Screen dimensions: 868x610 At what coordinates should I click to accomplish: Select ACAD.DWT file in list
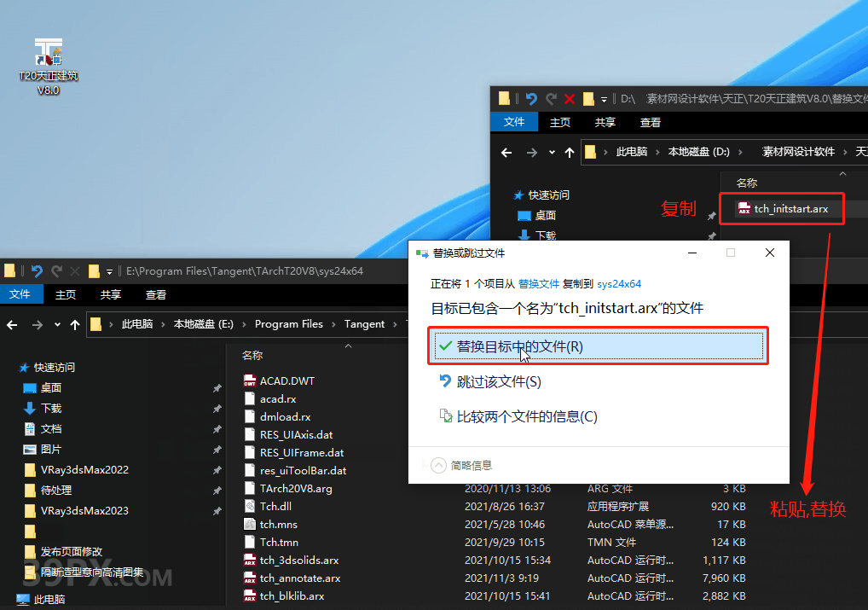click(279, 381)
